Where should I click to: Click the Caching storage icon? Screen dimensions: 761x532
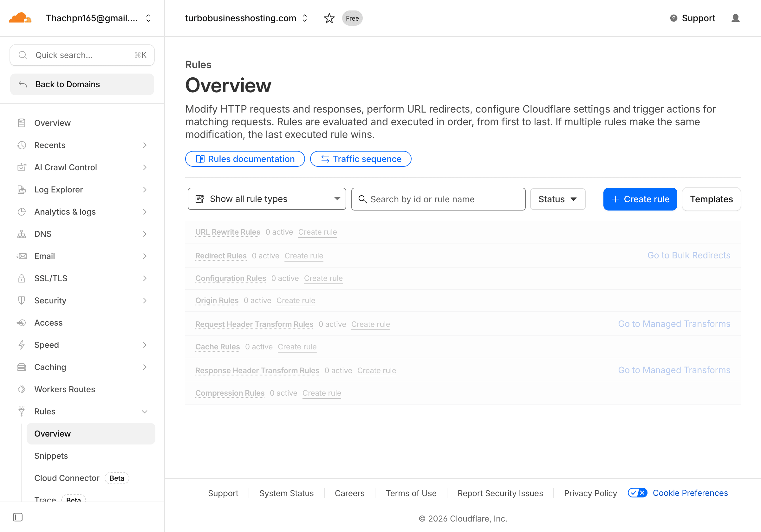(22, 367)
